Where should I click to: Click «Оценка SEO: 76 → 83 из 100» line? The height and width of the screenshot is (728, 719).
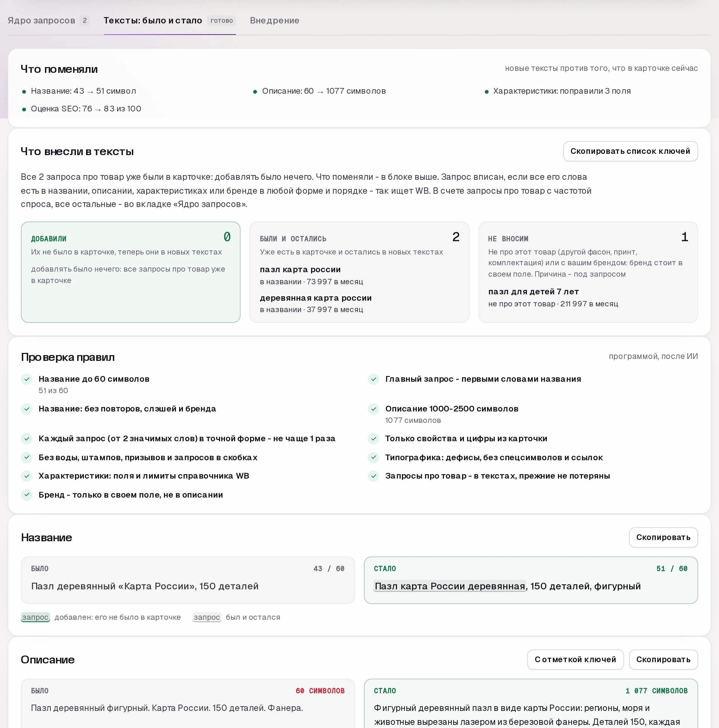(86, 109)
